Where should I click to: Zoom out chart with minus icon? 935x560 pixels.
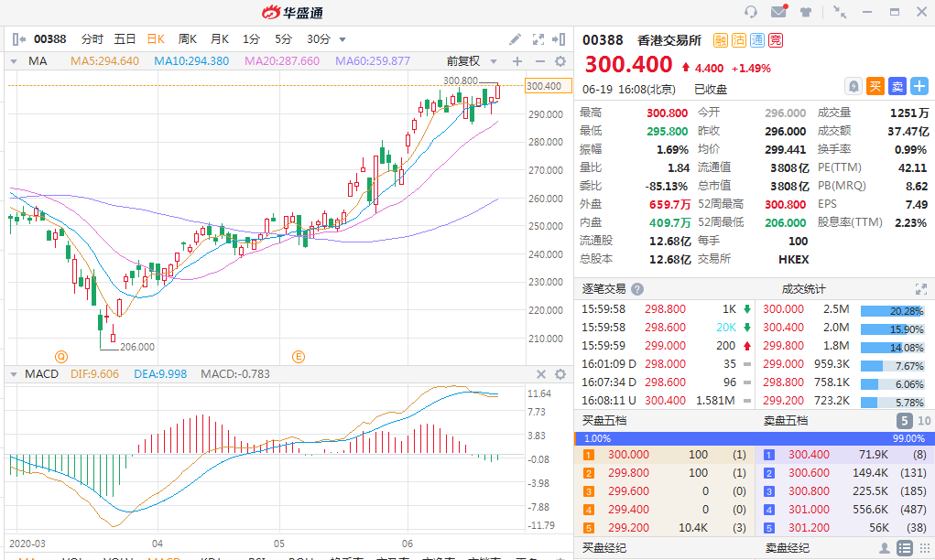point(539,61)
